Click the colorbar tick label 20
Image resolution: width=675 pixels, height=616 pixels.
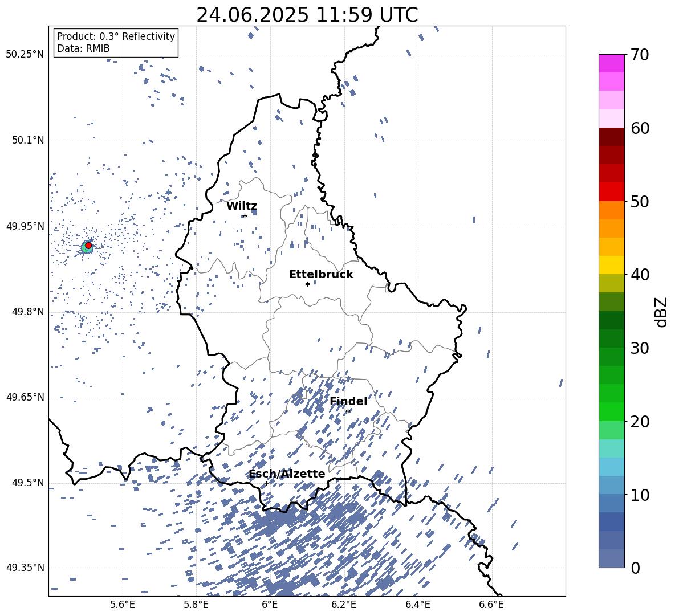(640, 421)
